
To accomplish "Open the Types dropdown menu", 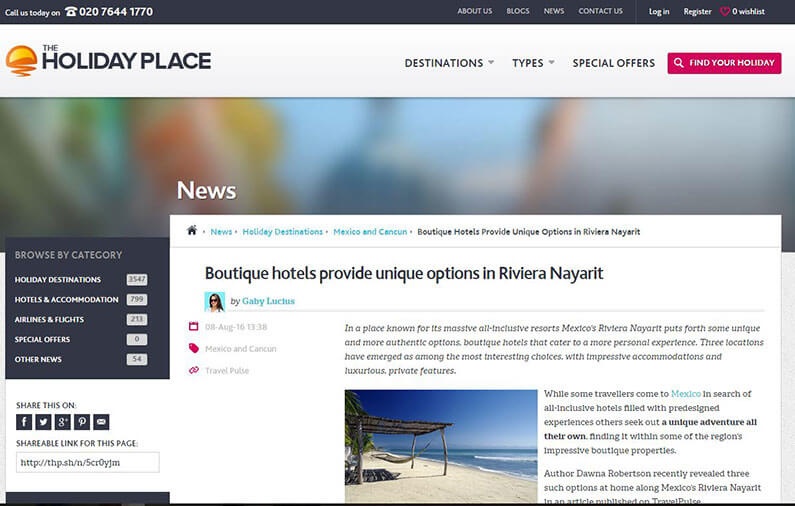I will 533,63.
